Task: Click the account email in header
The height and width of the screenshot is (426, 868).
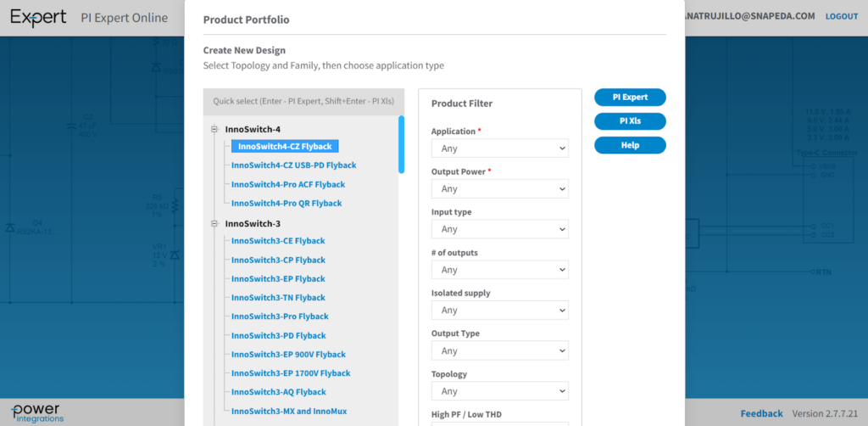Action: click(x=750, y=17)
